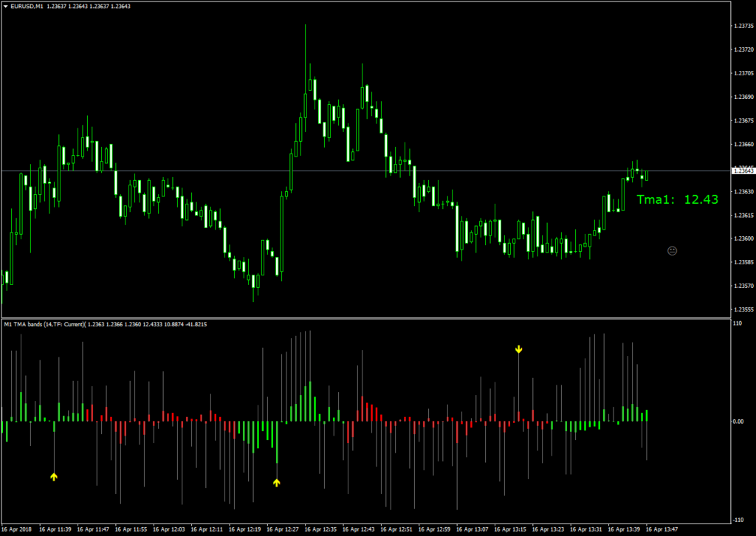The image size is (756, 536).
Task: Click the 16 Apr 12:35 time label
Action: click(321, 529)
